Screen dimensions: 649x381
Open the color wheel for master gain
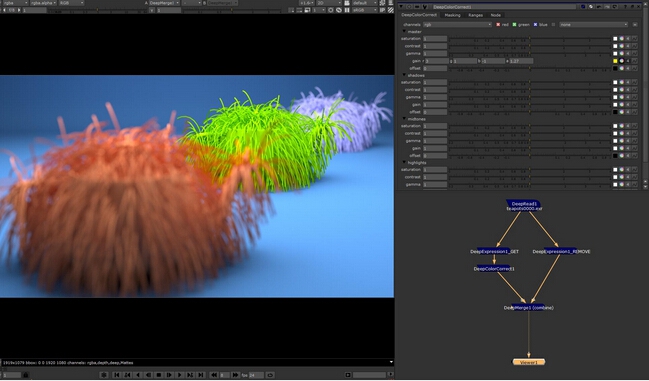coord(622,61)
